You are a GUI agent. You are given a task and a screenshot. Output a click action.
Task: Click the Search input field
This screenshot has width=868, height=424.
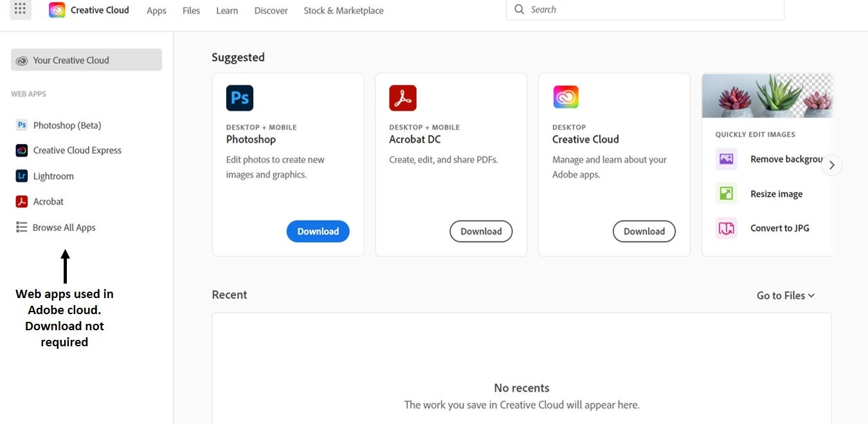coord(646,10)
